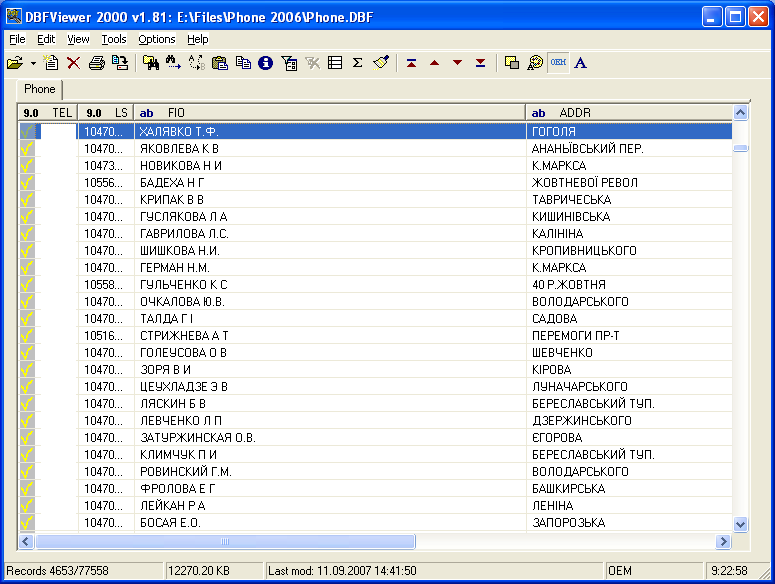Click the ЖОВТНЕВОЇ РЕВОЛ address cell

click(629, 183)
